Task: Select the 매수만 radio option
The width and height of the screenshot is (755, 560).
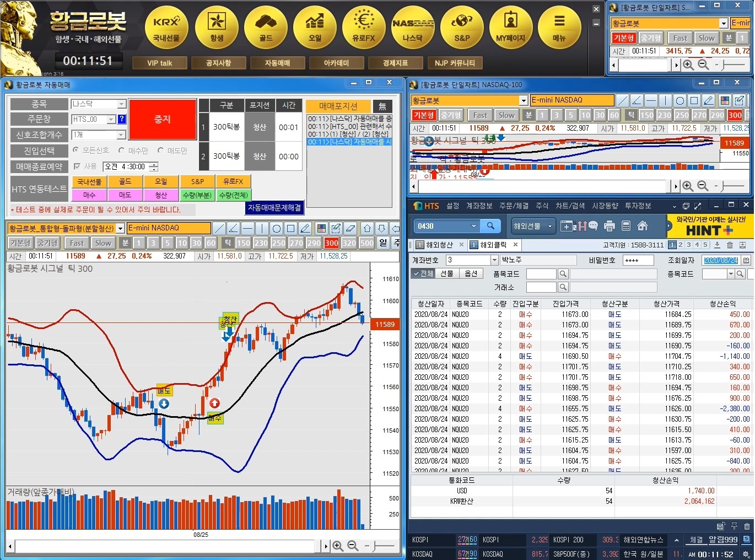Action: (x=121, y=150)
